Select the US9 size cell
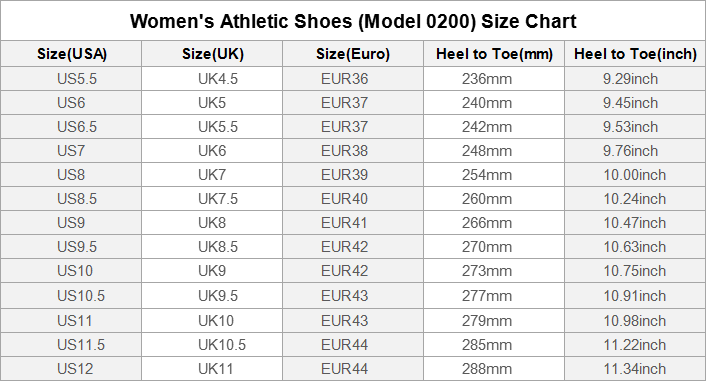 (x=72, y=222)
